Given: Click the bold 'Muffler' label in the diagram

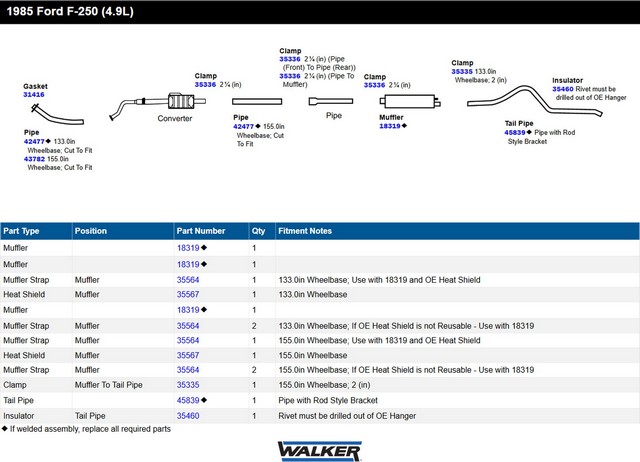Looking at the screenshot, I should point(391,118).
